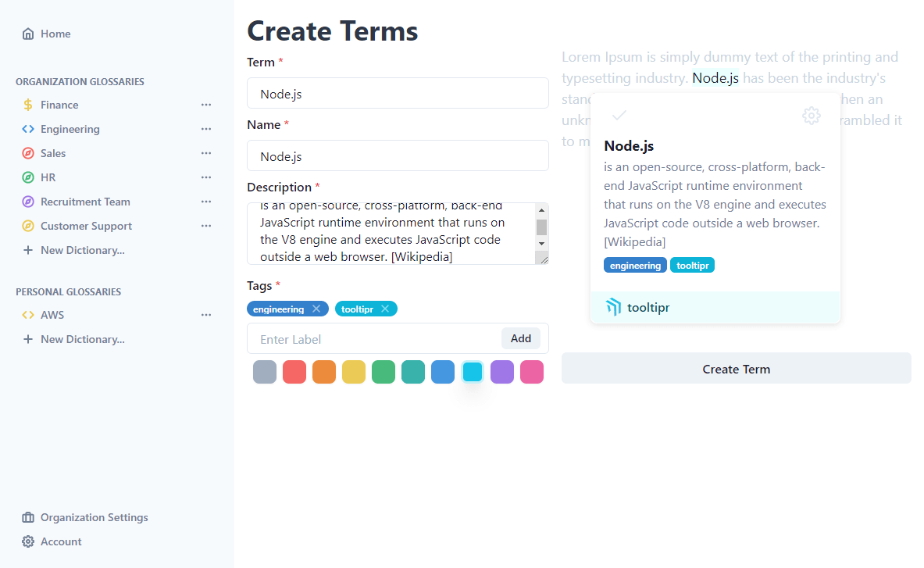924x568 pixels.
Task: Click the checkmark icon in the tooltip preview
Action: point(619,116)
